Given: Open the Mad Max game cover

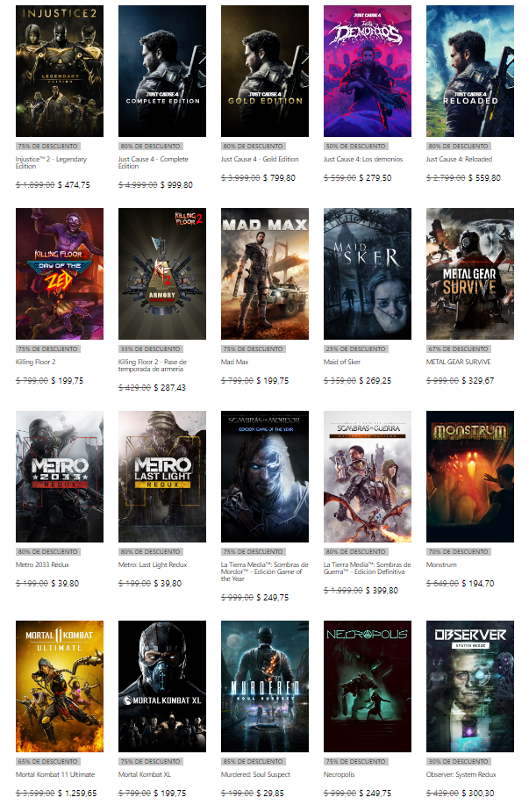Looking at the screenshot, I should point(265,274).
